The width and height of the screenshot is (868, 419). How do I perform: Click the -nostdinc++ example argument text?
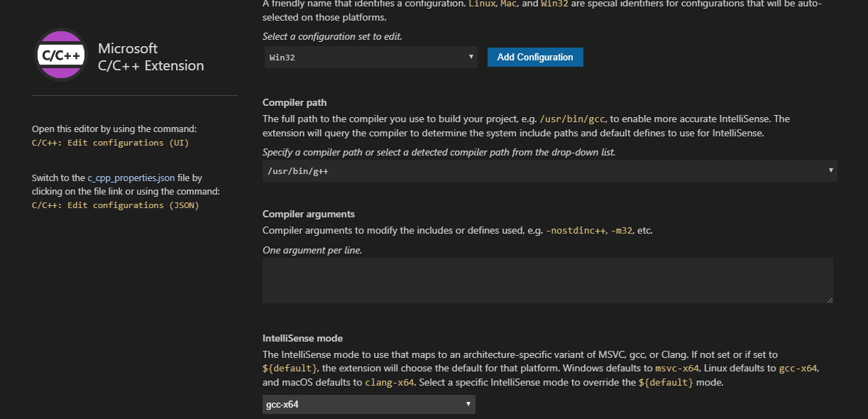click(x=576, y=231)
